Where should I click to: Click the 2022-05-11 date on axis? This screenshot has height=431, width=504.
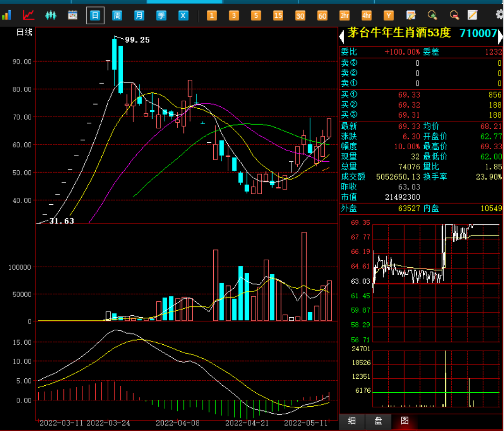(306, 423)
